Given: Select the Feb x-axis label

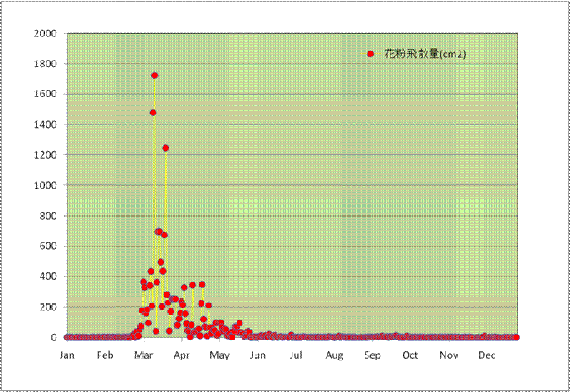Looking at the screenshot, I should coord(105,355).
